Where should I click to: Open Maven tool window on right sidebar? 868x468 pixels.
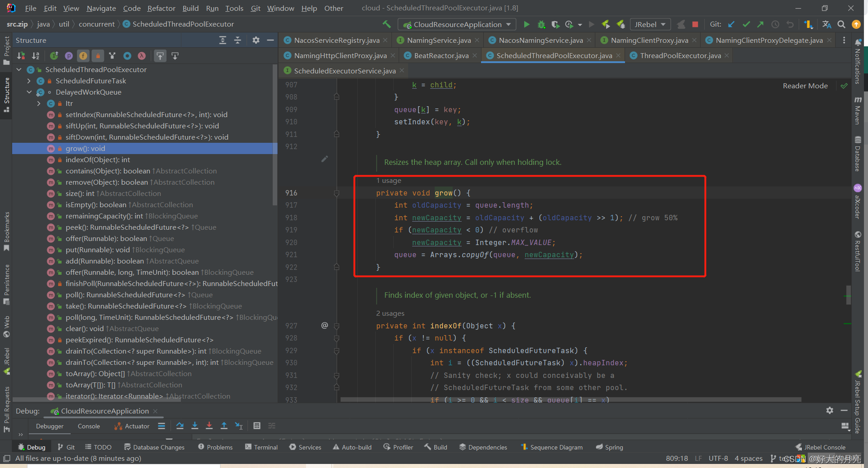(858, 111)
